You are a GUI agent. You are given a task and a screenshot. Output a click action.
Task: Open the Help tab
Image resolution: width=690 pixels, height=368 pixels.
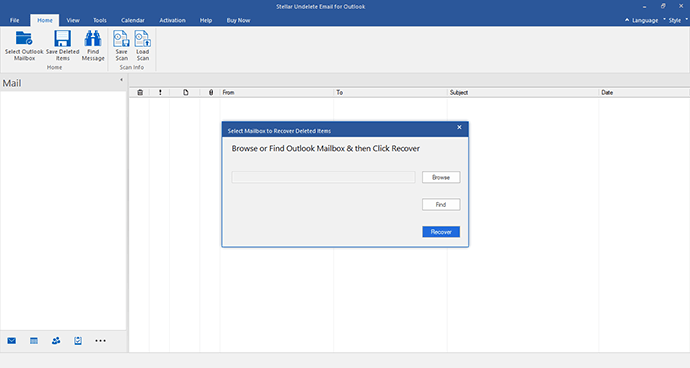pyautogui.click(x=206, y=20)
